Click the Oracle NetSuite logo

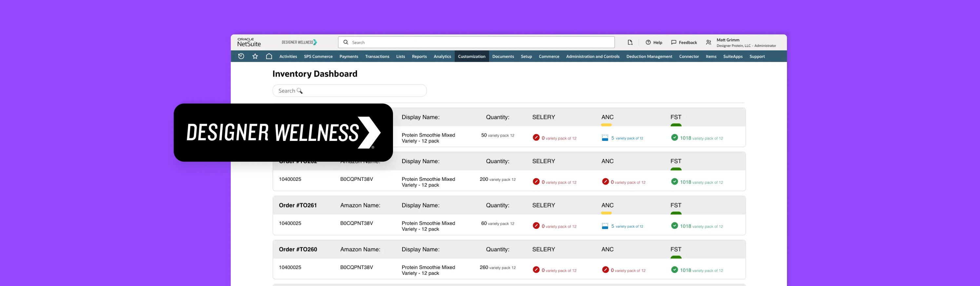249,42
